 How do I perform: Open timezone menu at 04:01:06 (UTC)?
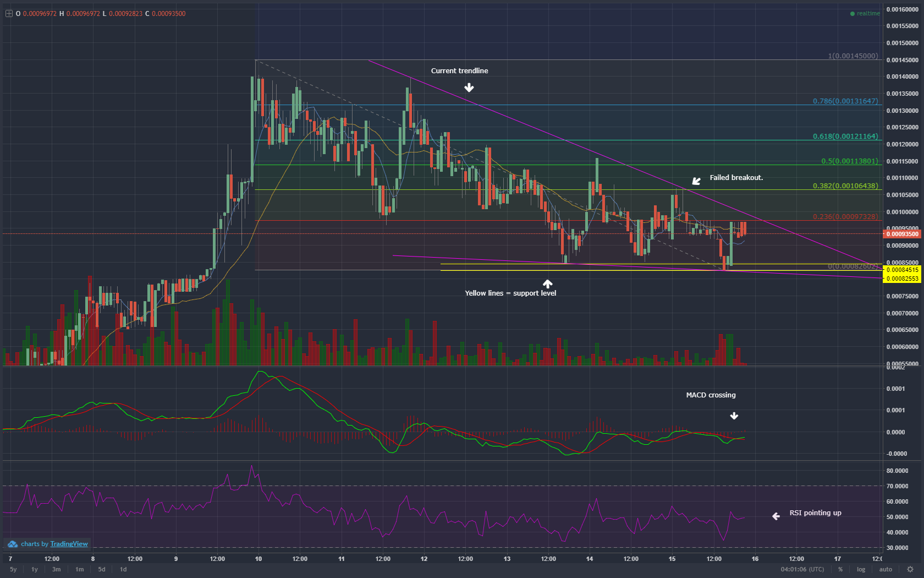click(802, 569)
